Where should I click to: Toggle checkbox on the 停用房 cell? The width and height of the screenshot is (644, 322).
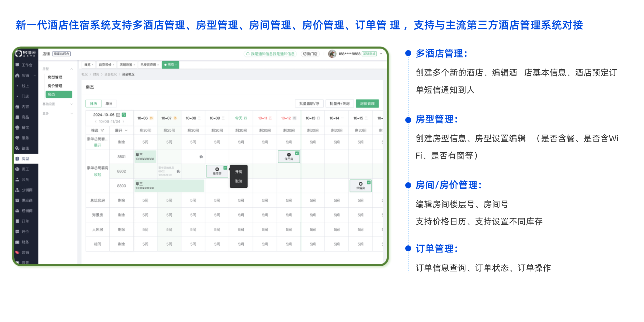(297, 153)
